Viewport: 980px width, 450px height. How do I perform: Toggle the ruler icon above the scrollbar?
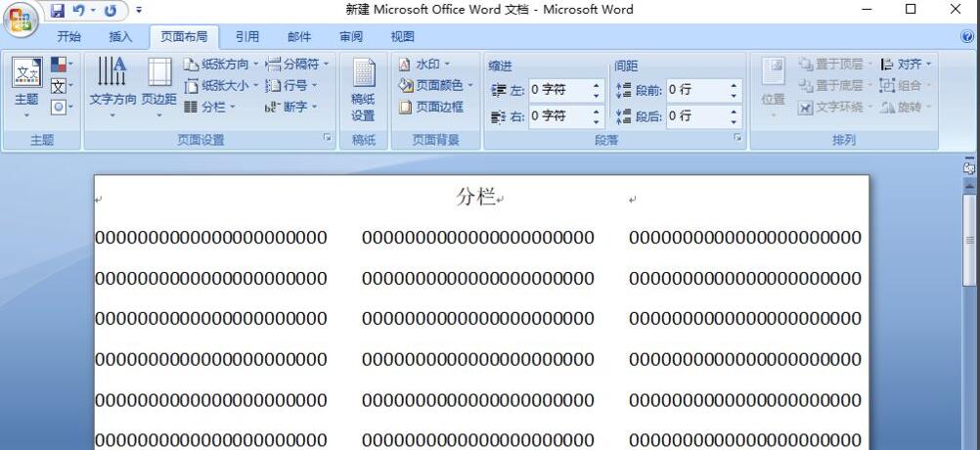[x=969, y=168]
